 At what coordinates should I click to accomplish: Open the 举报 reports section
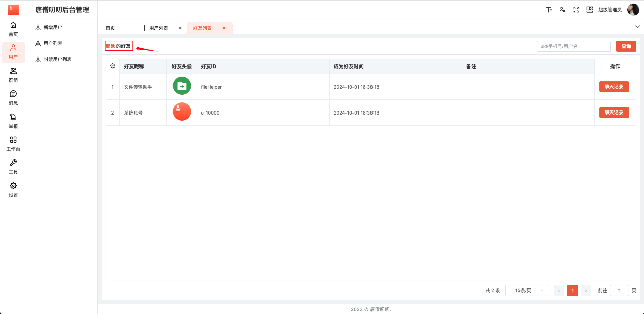point(13,121)
